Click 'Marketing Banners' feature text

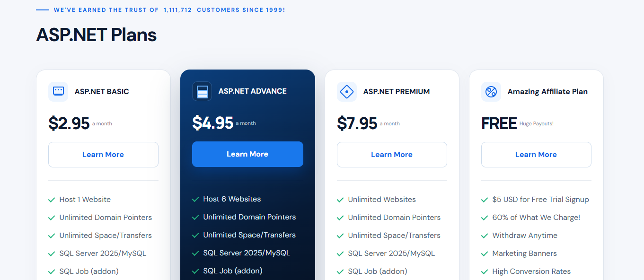524,254
